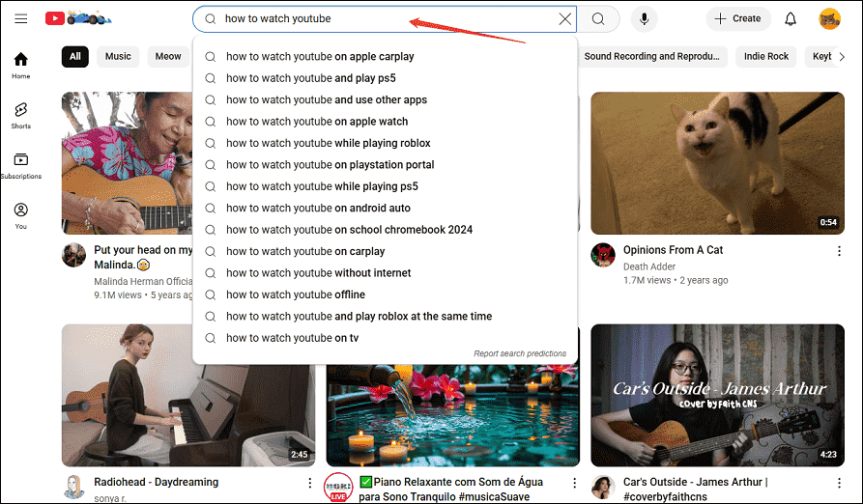Select the Indie Rock chip

pos(766,57)
